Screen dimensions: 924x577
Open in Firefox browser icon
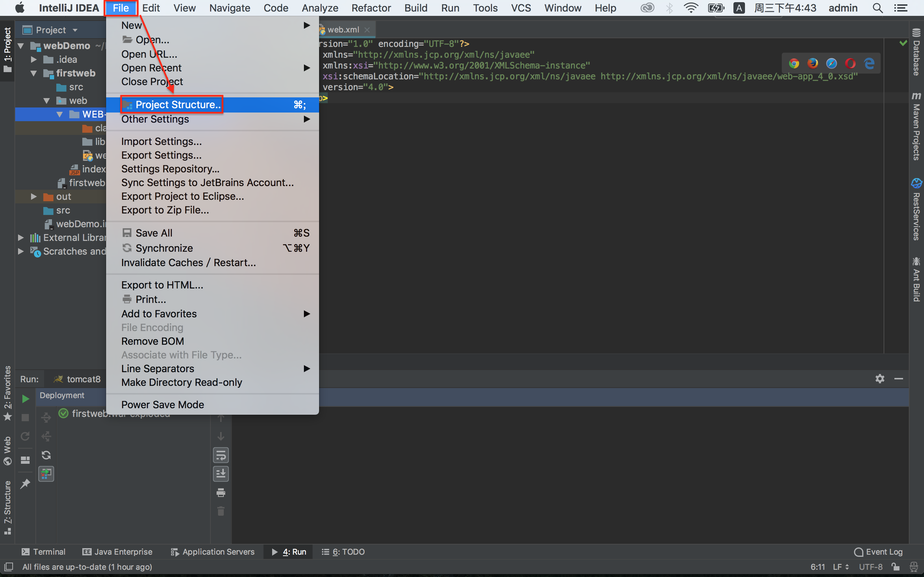[813, 63]
